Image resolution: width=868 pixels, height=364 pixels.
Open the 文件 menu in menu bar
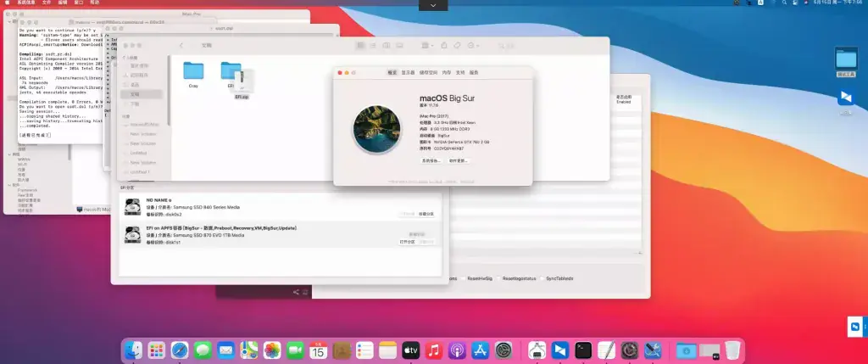point(47,3)
